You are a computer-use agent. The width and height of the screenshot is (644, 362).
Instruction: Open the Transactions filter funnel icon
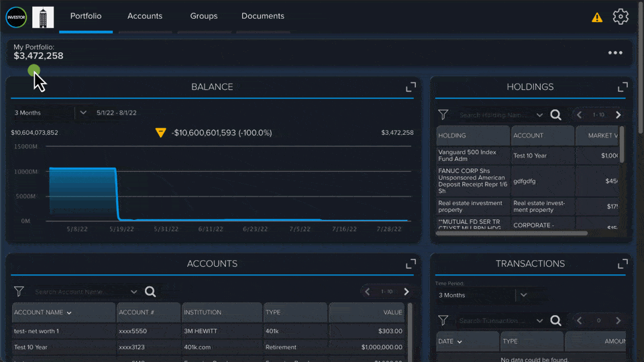(443, 320)
